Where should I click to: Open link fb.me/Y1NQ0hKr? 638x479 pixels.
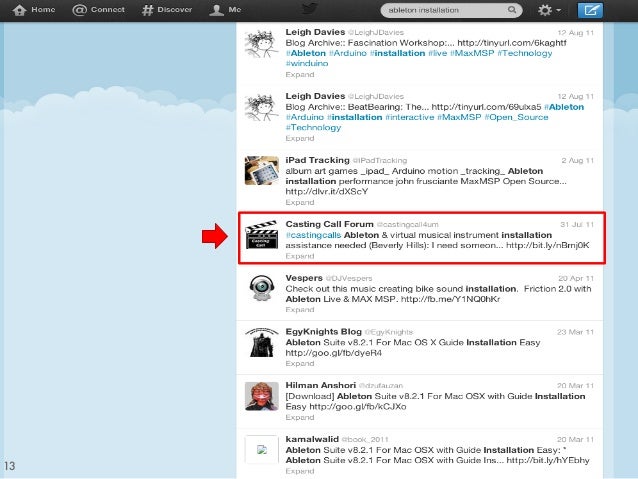(x=451, y=299)
